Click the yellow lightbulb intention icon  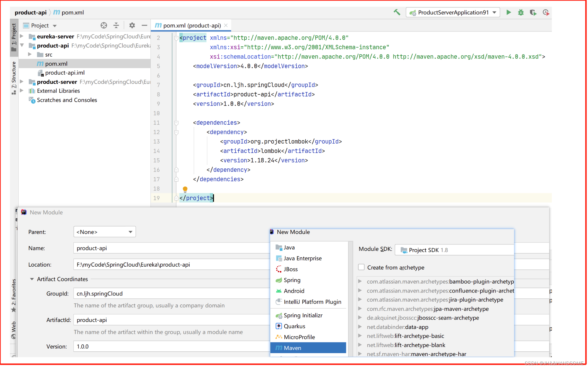click(x=185, y=189)
